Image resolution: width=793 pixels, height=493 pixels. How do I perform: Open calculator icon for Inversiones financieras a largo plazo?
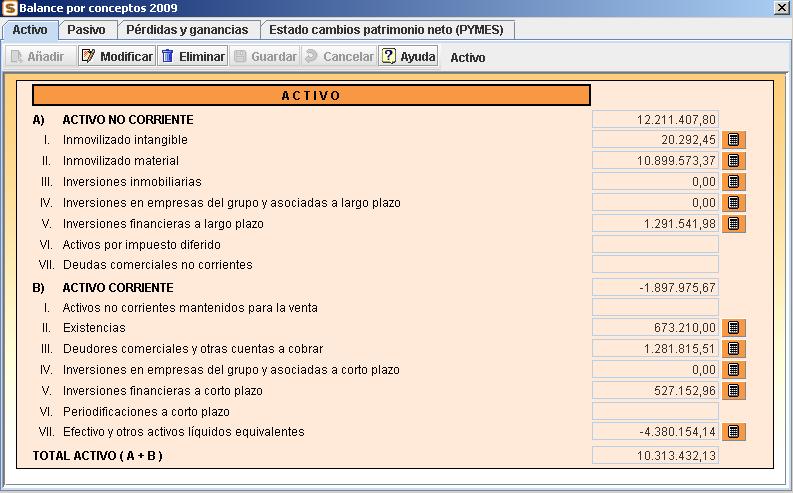(734, 224)
